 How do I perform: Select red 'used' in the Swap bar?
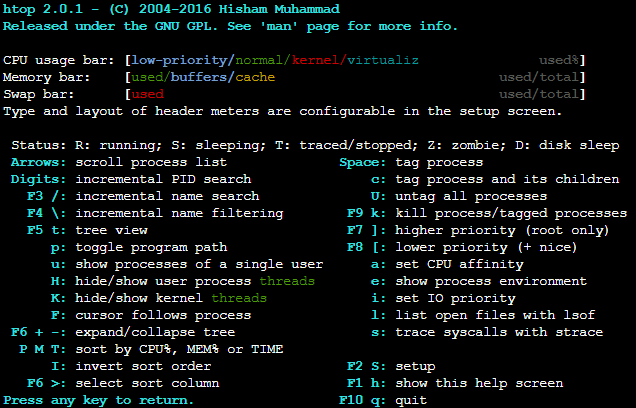coord(147,94)
